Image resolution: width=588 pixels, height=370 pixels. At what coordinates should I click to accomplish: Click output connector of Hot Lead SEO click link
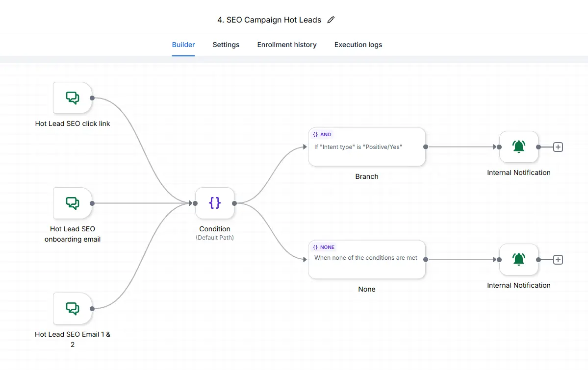pos(92,98)
